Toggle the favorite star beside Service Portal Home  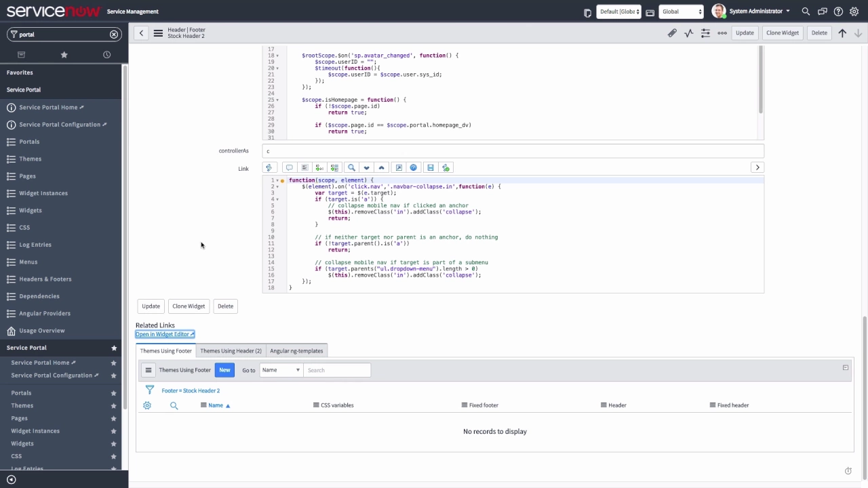coord(113,363)
